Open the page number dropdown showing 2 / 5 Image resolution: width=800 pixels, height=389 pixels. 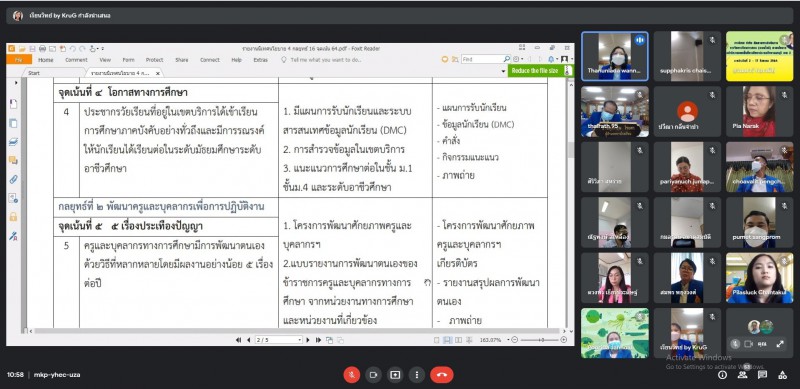[279, 339]
